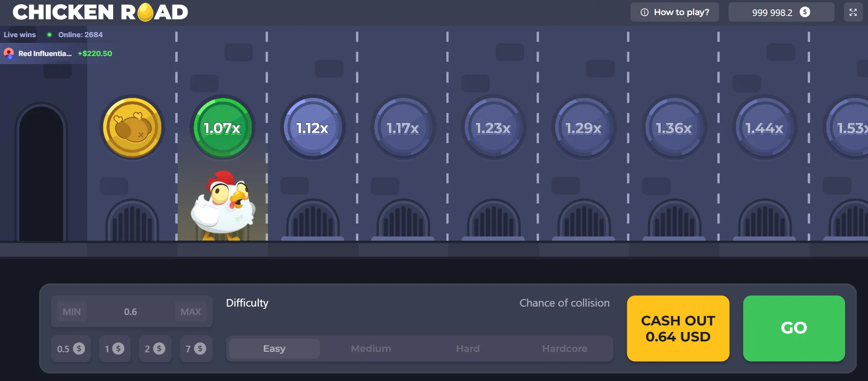Select Hardcore difficulty

coord(565,349)
